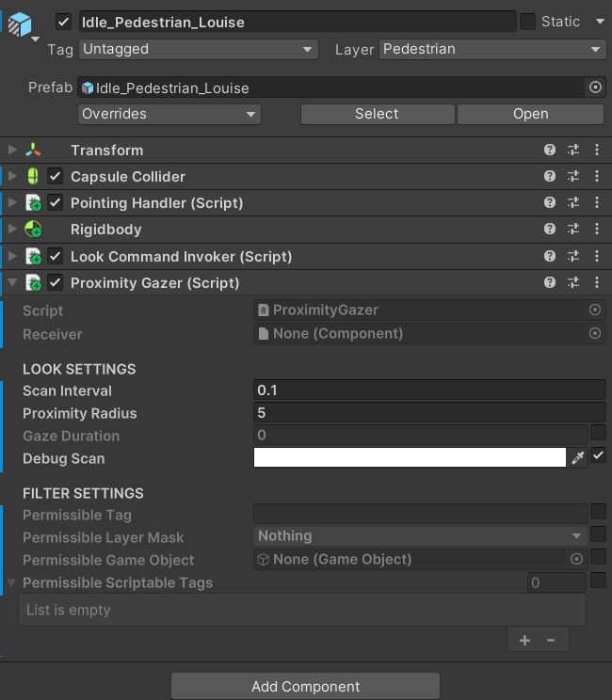Click the white Debug Scan color swatch
The image size is (612, 700).
coord(410,457)
